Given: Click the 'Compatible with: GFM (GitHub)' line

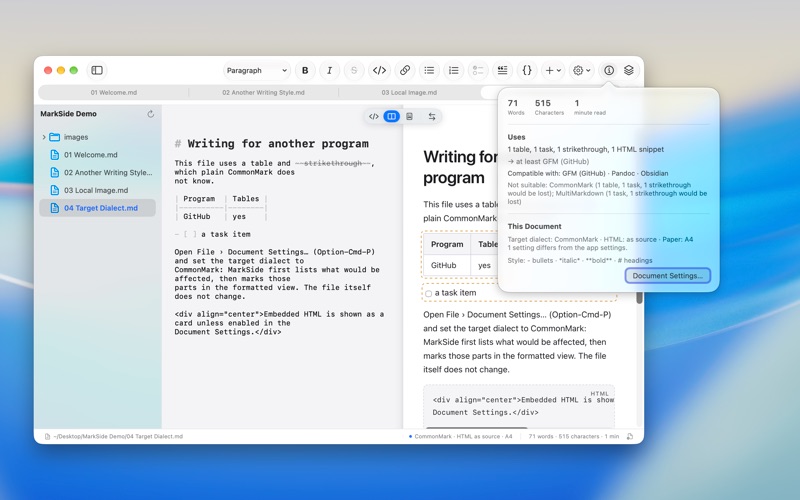Looking at the screenshot, I should [x=588, y=173].
